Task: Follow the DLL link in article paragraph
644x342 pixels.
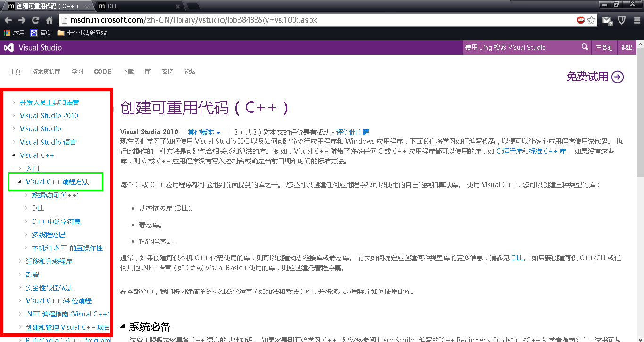Action: pos(517,258)
